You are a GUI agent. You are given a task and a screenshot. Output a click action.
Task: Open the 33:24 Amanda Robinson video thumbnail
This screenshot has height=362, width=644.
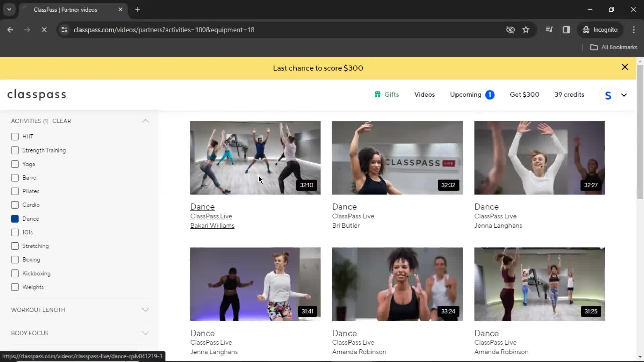pos(397,284)
